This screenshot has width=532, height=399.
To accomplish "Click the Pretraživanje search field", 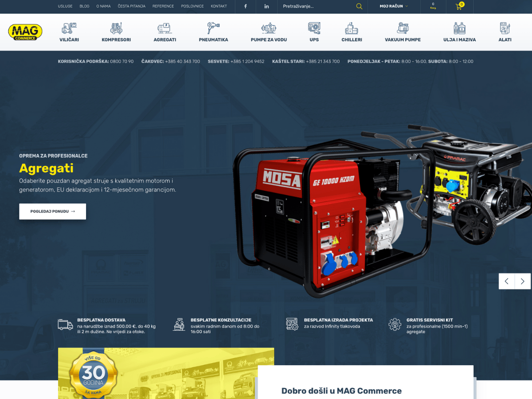I will (310, 7).
